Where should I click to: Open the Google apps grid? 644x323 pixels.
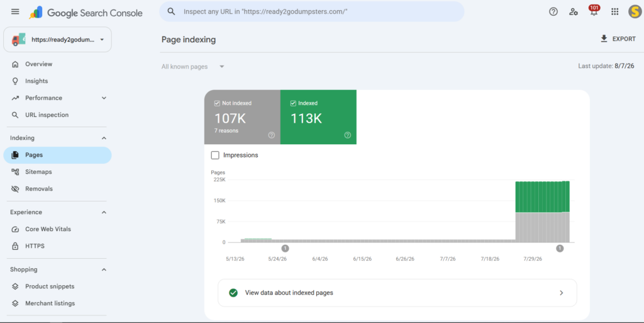coord(615,11)
